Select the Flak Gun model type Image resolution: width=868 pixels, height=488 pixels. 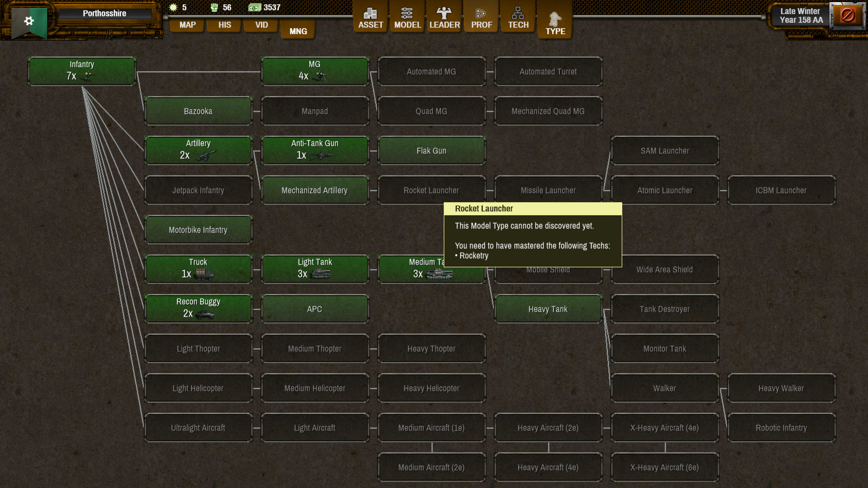(431, 150)
